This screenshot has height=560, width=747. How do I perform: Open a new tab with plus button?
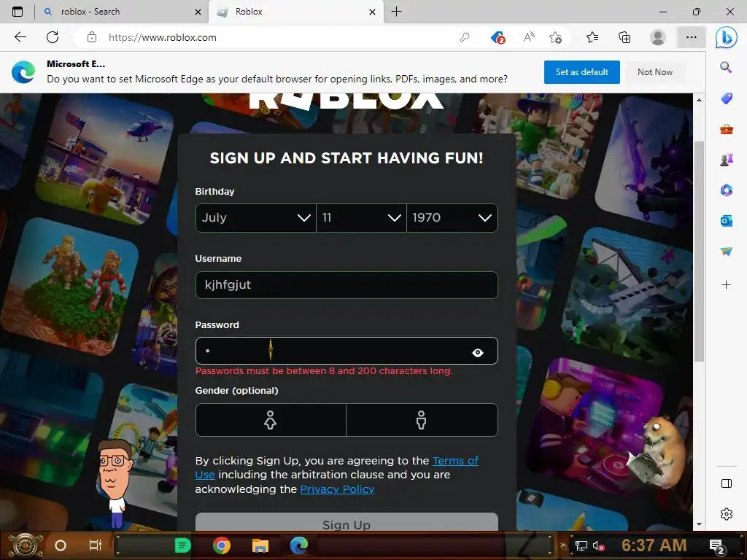[x=396, y=12]
